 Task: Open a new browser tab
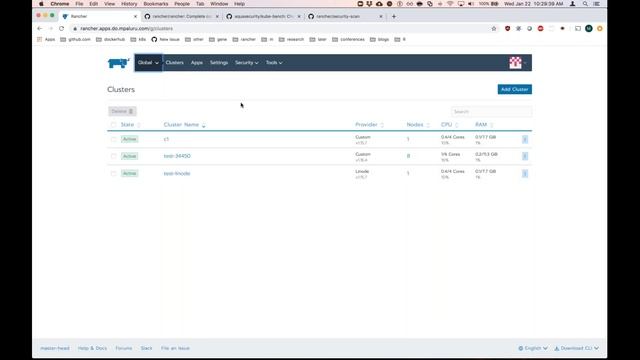point(394,16)
